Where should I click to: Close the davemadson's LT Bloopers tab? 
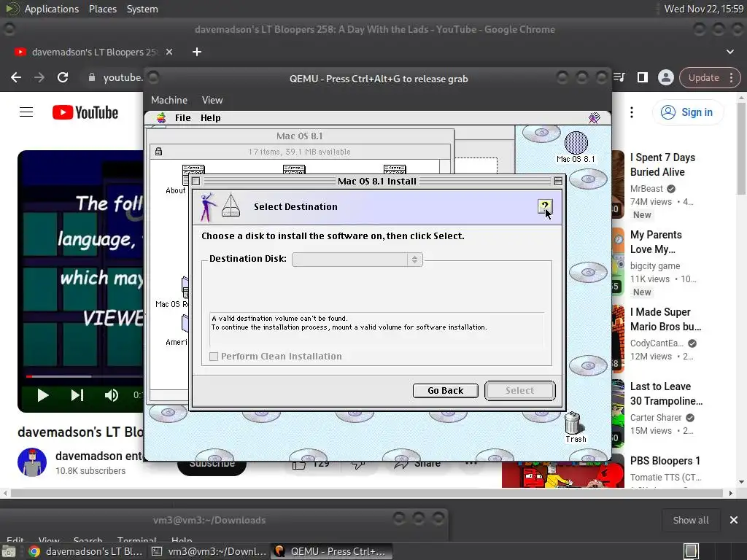[169, 52]
